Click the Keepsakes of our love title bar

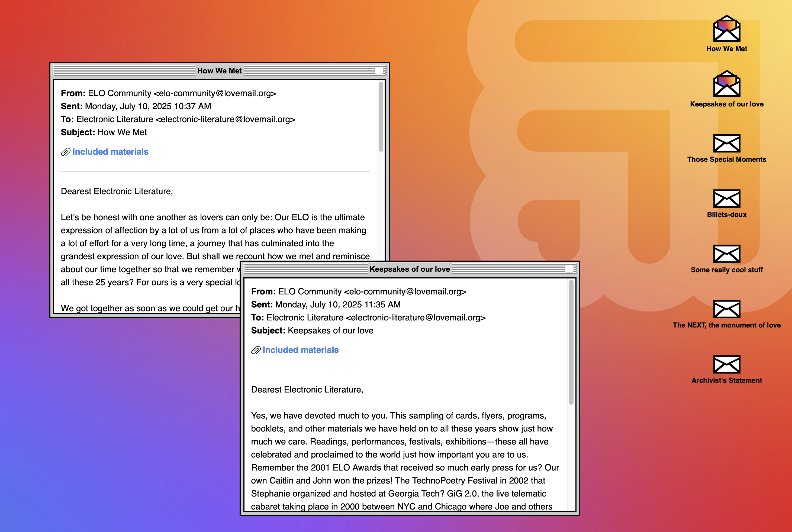click(x=410, y=269)
